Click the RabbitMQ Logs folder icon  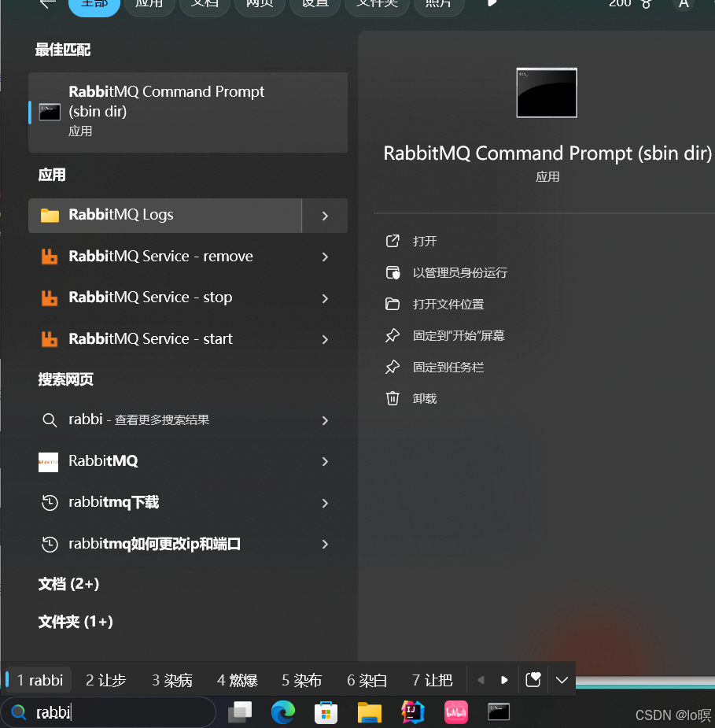tap(50, 216)
